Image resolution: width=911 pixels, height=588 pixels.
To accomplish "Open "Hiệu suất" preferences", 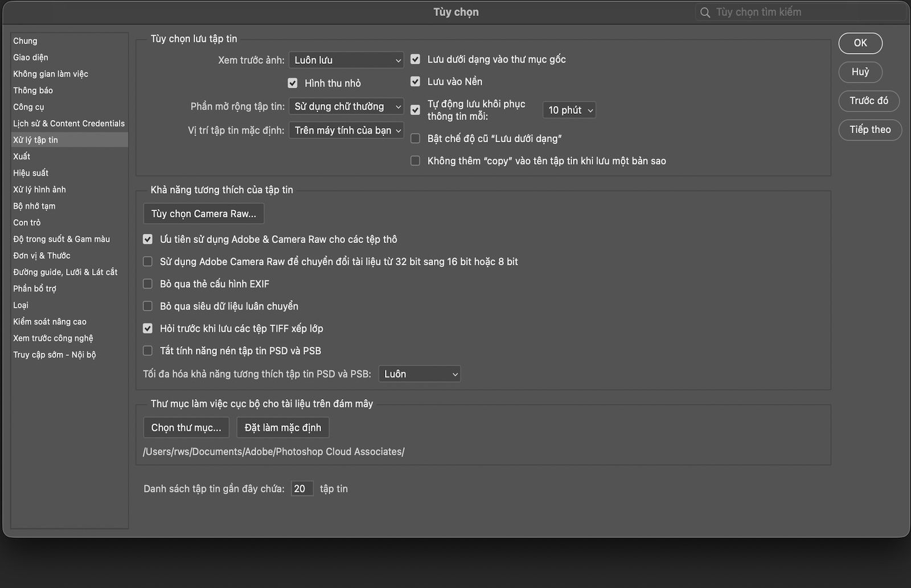I will point(69,173).
